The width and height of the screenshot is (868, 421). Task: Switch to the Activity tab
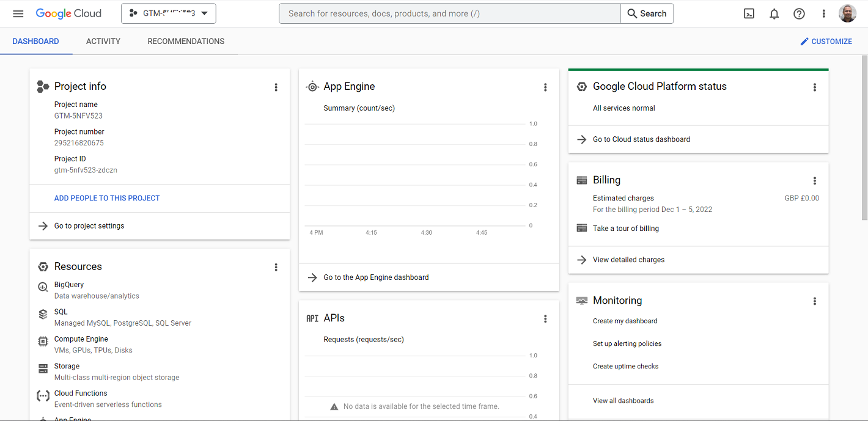click(103, 42)
